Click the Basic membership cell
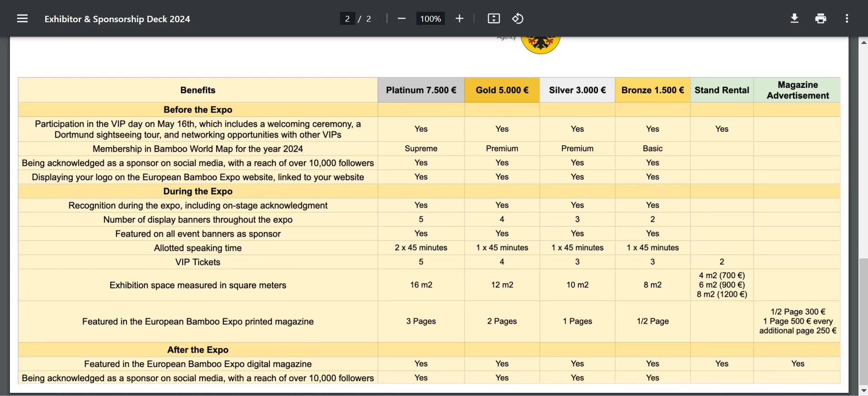The height and width of the screenshot is (396, 868). pos(652,148)
